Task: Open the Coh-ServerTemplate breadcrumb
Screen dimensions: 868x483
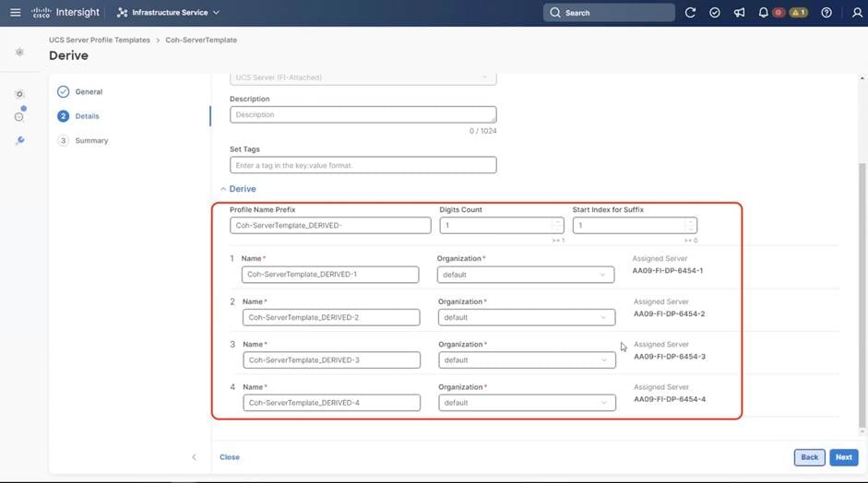Action: (201, 40)
